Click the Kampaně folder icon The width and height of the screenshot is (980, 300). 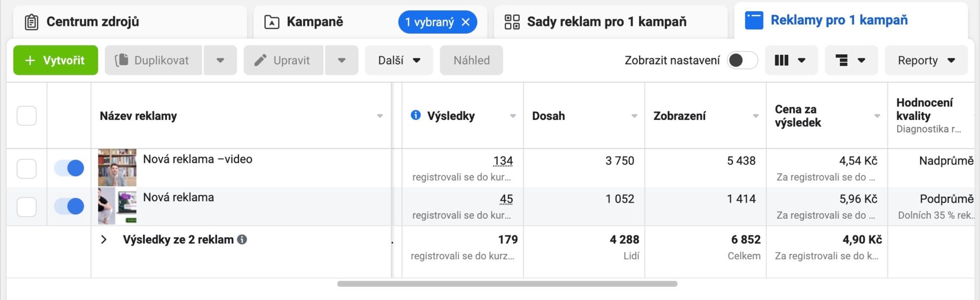271,22
